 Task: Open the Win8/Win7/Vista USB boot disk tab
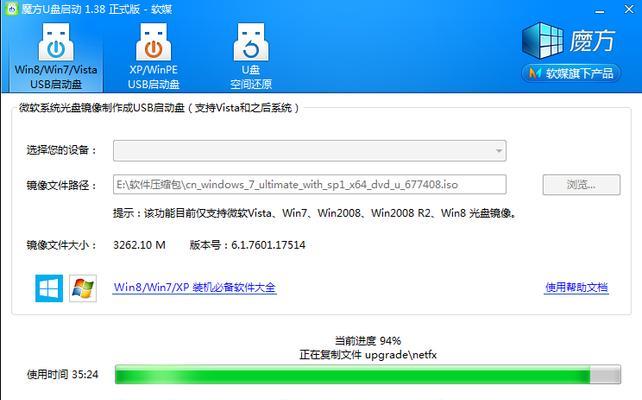(x=56, y=56)
